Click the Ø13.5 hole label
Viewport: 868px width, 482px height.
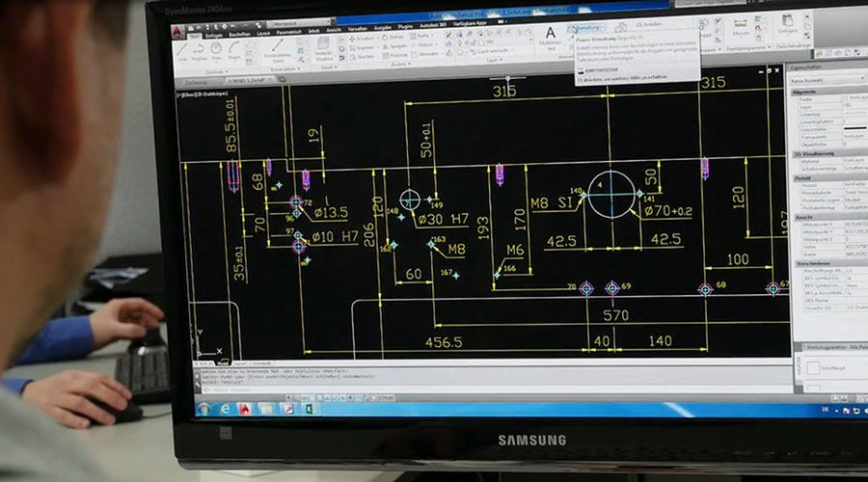point(331,212)
